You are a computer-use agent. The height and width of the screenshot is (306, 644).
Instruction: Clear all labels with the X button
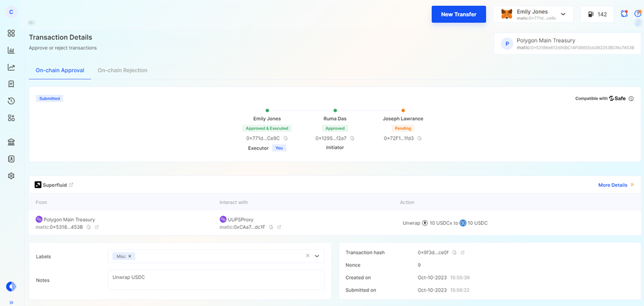point(307,256)
